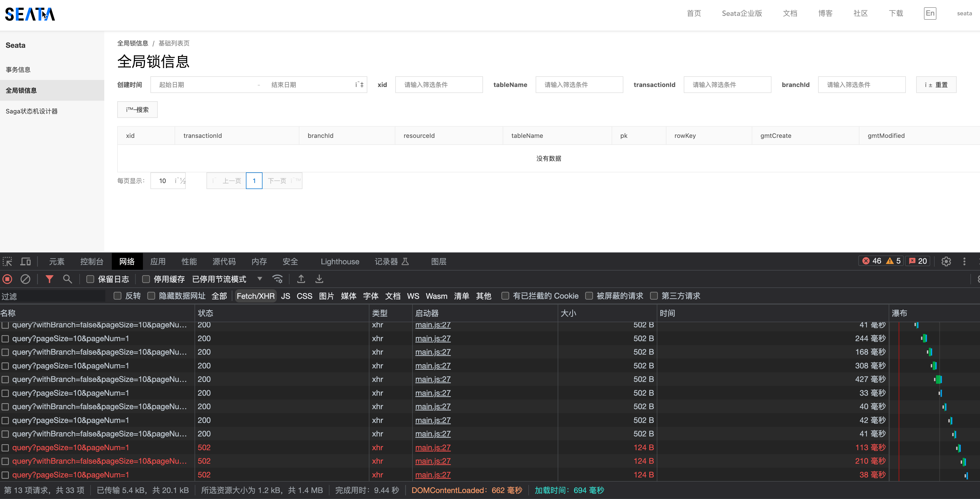
Task: Focus the branchId filter input
Action: coord(862,84)
